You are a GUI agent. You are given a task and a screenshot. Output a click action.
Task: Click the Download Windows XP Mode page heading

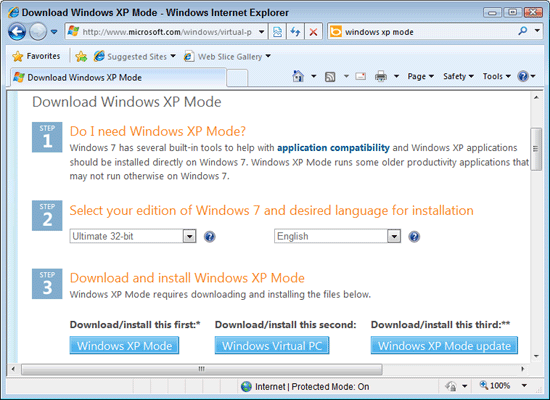[x=127, y=102]
